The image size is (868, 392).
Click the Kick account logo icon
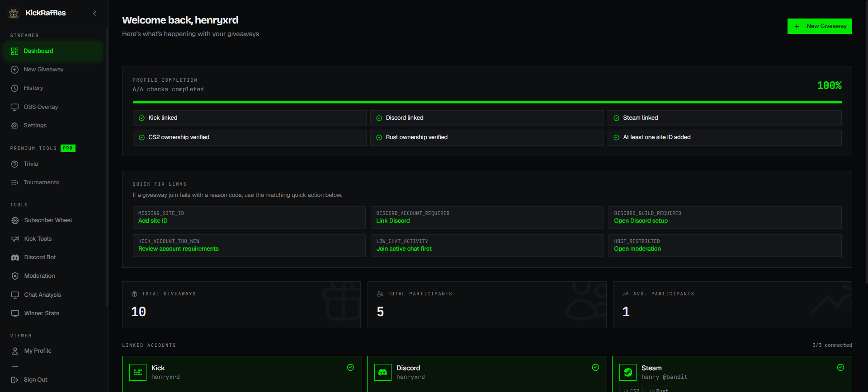coord(138,373)
